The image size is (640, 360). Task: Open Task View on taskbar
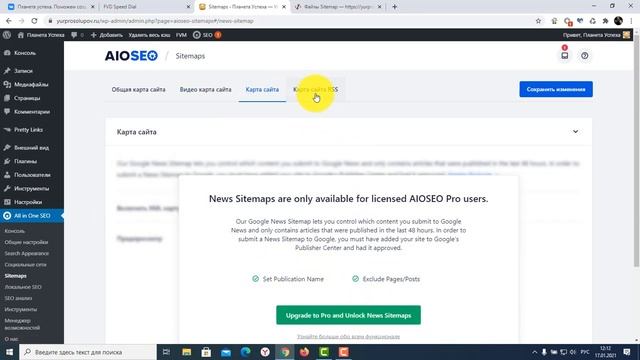pyautogui.click(x=167, y=352)
